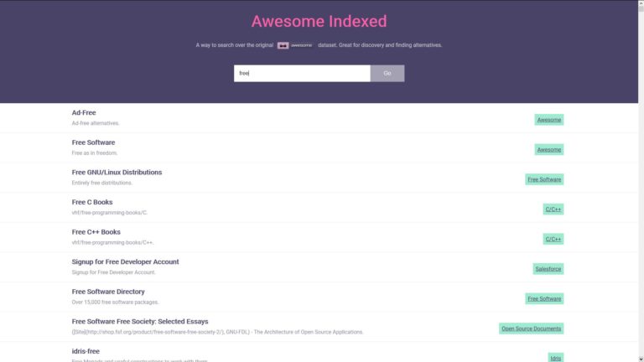Open the Free Software result title
Image resolution: width=644 pixels, height=362 pixels.
click(93, 142)
